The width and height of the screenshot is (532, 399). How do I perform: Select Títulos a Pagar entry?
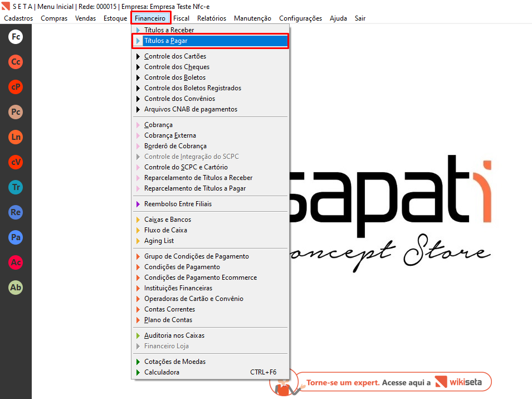pos(211,41)
